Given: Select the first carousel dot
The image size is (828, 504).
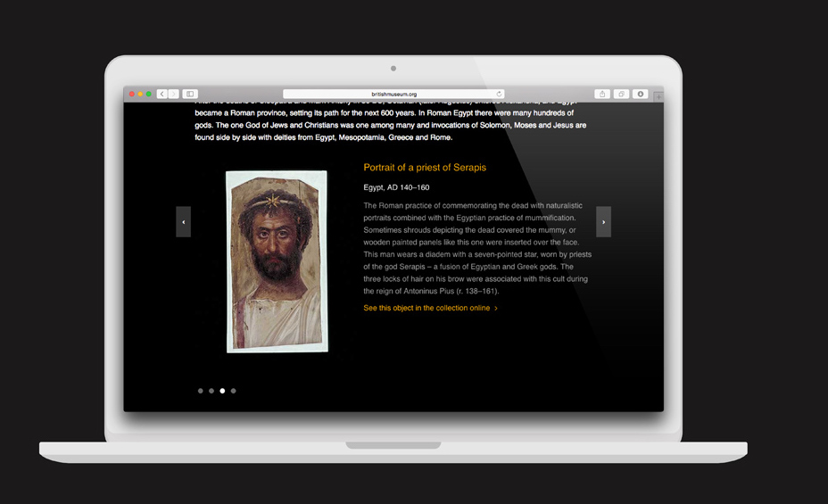Looking at the screenshot, I should pos(200,391).
